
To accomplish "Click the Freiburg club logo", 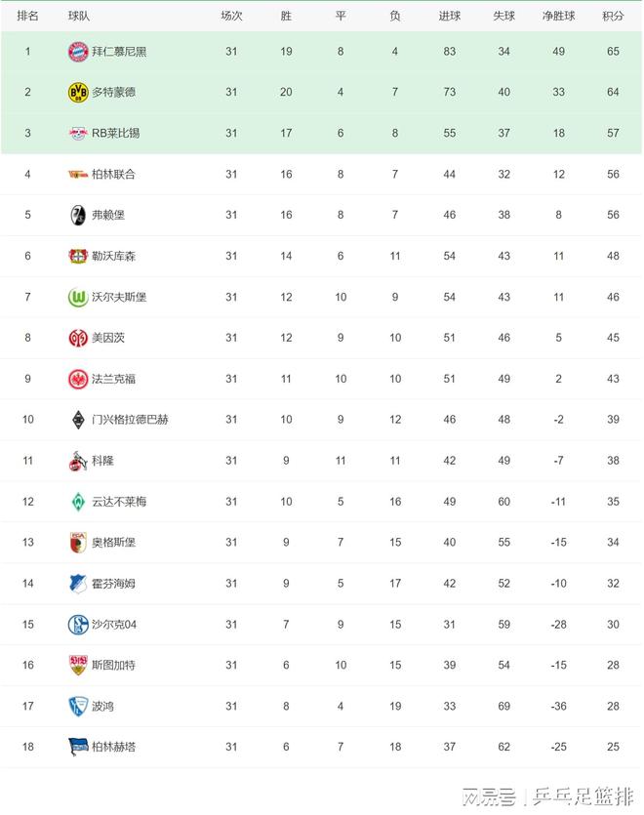I will (78, 215).
